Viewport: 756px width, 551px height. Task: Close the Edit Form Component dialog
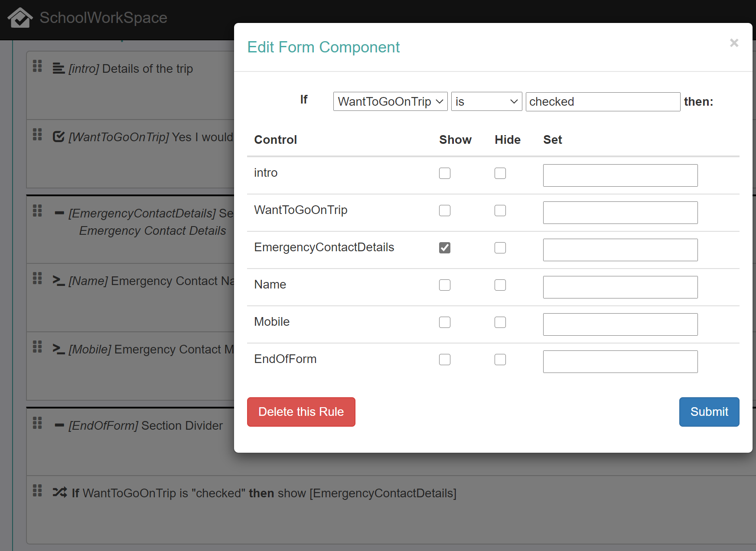(x=734, y=43)
